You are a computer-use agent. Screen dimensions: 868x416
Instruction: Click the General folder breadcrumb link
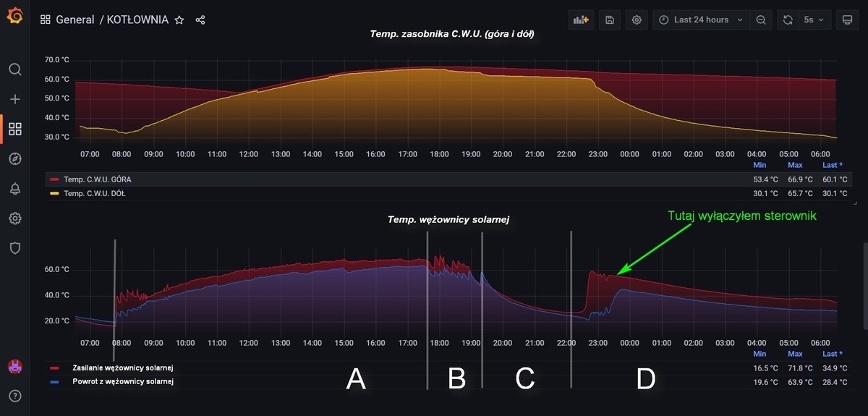click(75, 20)
